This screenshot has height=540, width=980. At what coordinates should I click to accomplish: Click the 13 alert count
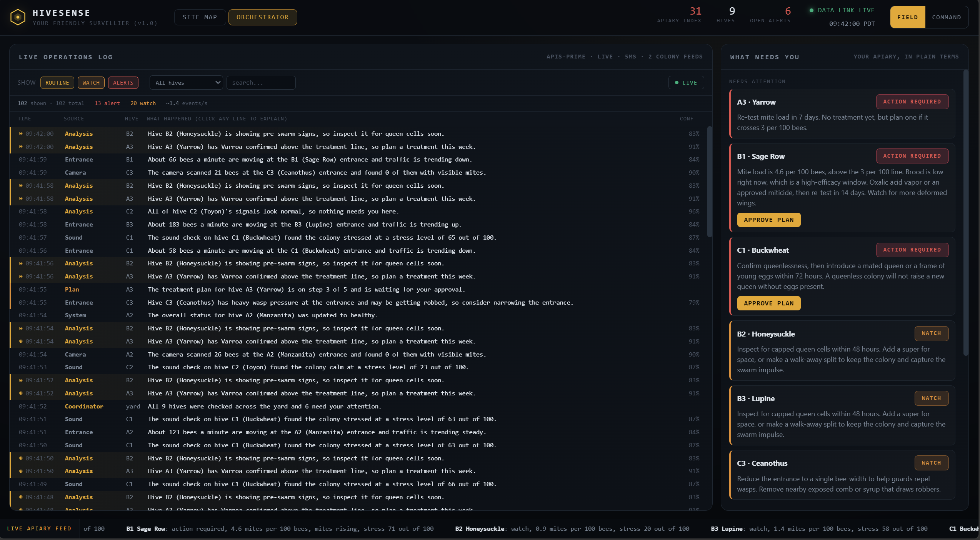tap(107, 103)
